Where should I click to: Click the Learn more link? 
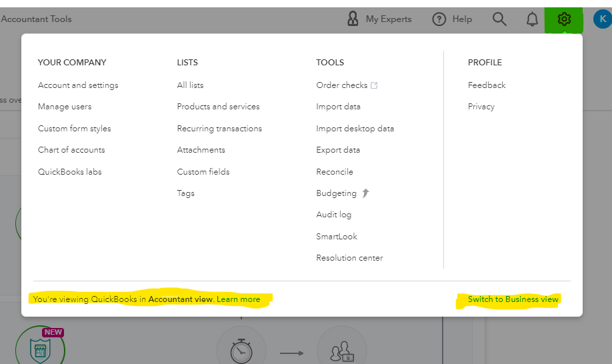pyautogui.click(x=239, y=299)
